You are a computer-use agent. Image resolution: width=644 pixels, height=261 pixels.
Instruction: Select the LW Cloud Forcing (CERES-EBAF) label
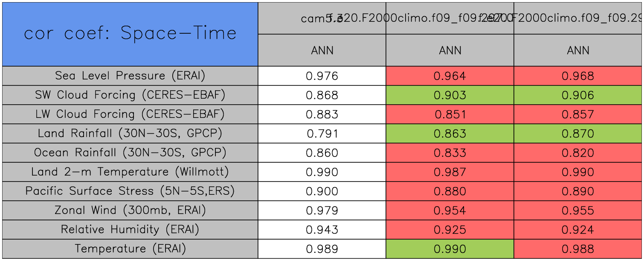[x=130, y=114]
